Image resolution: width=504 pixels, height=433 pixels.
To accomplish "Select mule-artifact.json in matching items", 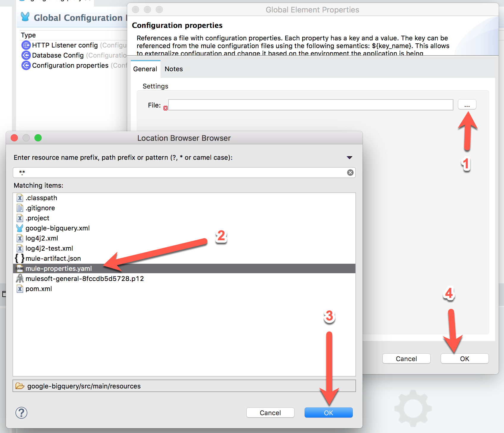I will tap(184, 258).
